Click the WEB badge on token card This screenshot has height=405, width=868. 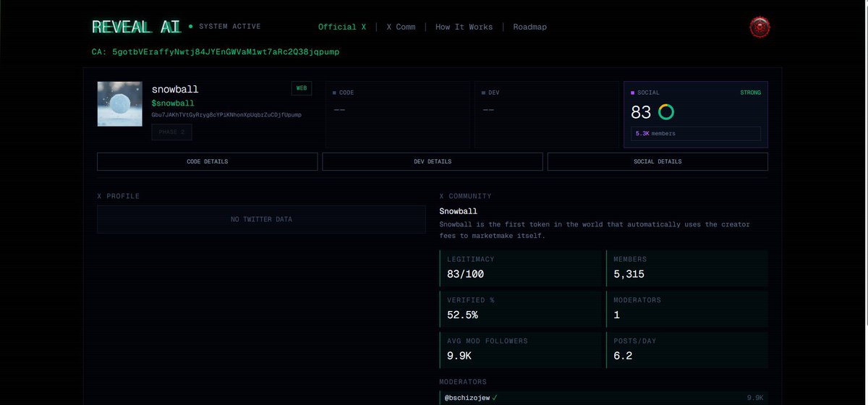(x=302, y=88)
